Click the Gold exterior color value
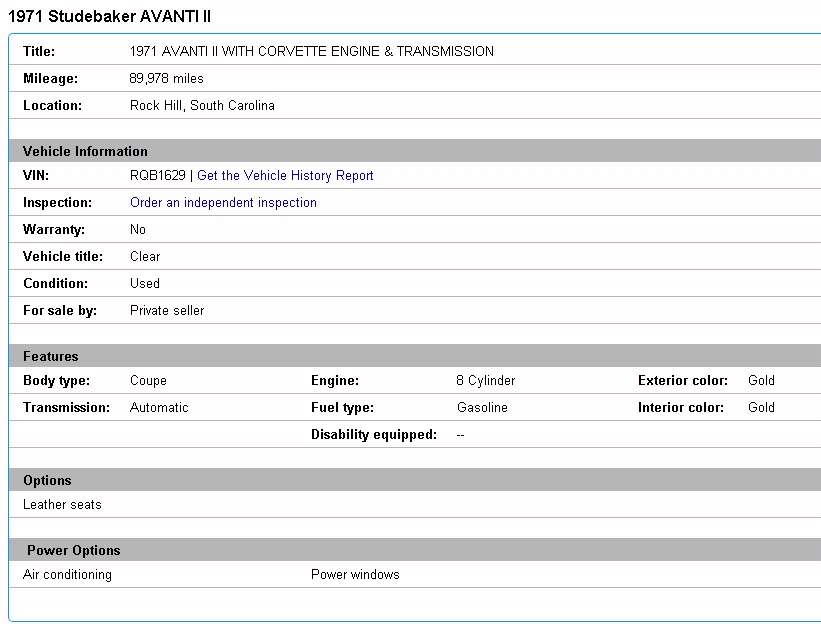This screenshot has width=821, height=624. coord(761,381)
